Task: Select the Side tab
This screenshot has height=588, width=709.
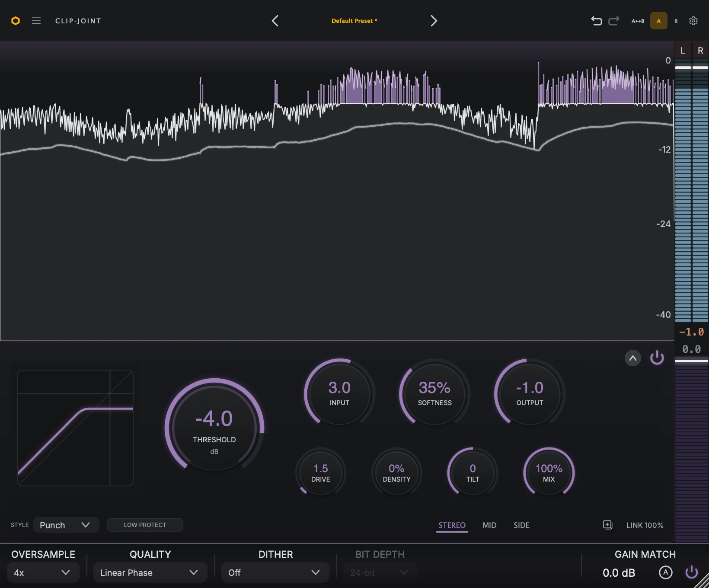Action: pos(521,525)
